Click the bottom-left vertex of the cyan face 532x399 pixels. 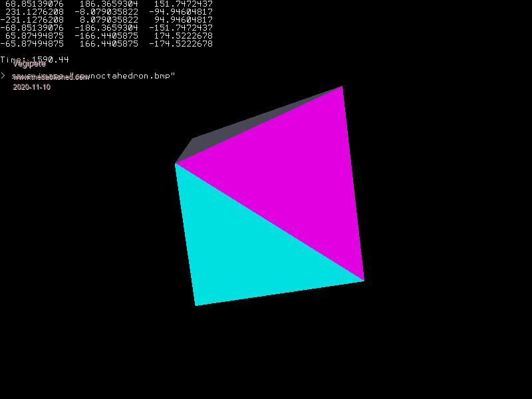[196, 305]
